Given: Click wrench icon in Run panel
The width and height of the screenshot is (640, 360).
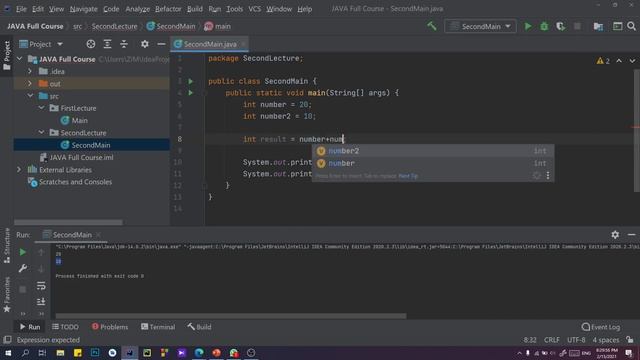Looking at the screenshot, I should [22, 268].
